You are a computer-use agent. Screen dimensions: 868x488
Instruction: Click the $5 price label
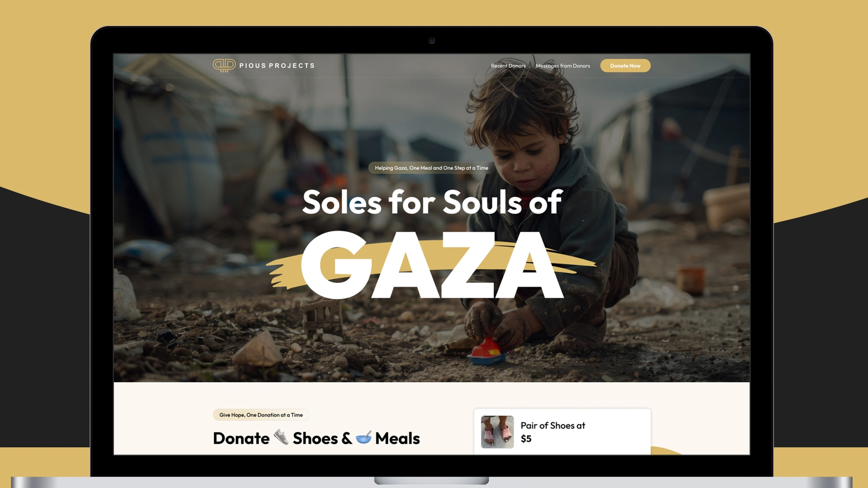point(526,439)
